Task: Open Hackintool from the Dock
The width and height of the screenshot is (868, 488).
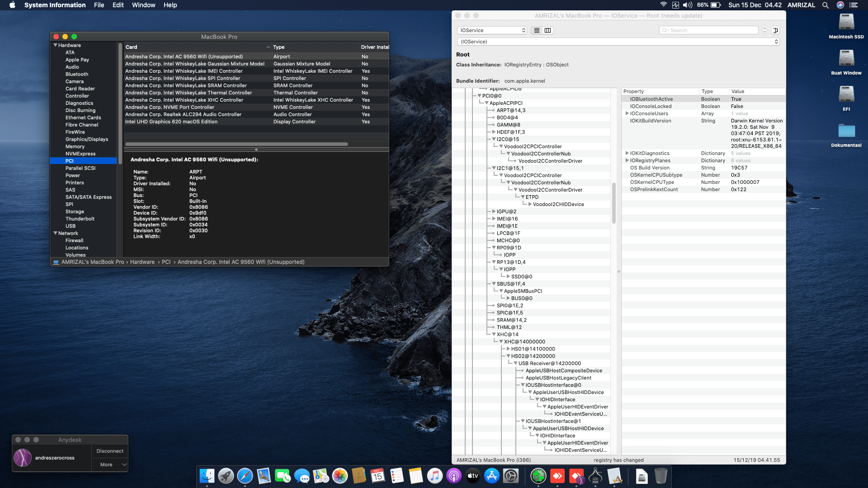Action: (x=538, y=476)
